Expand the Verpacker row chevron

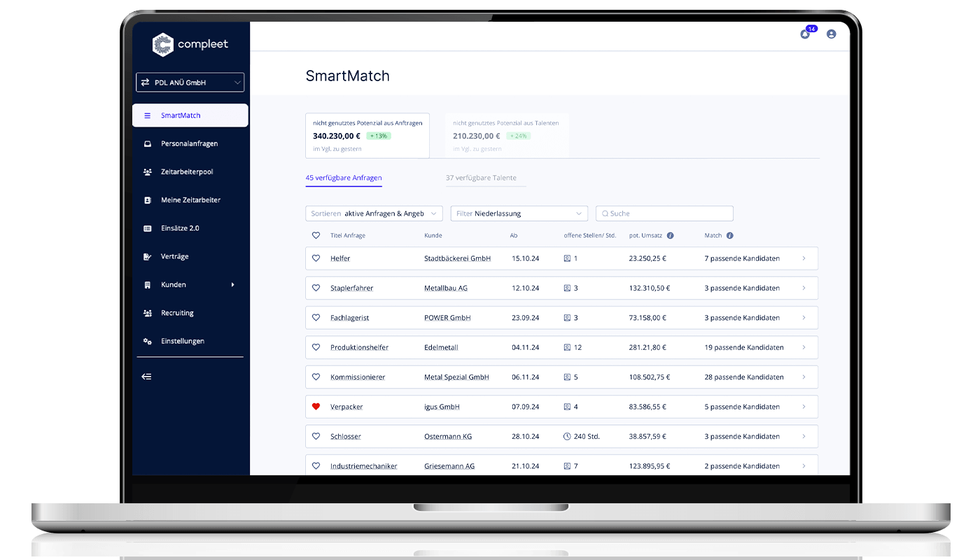pos(804,407)
